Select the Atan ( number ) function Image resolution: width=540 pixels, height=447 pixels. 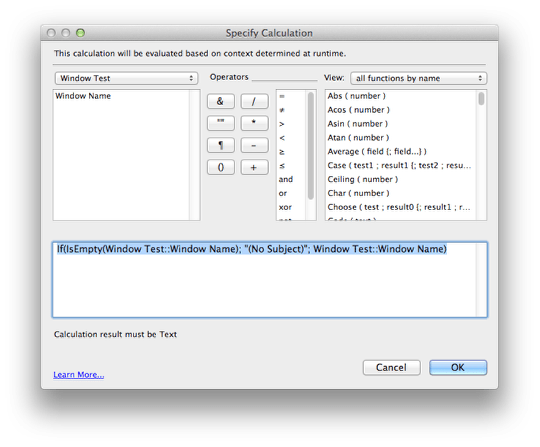click(x=358, y=138)
